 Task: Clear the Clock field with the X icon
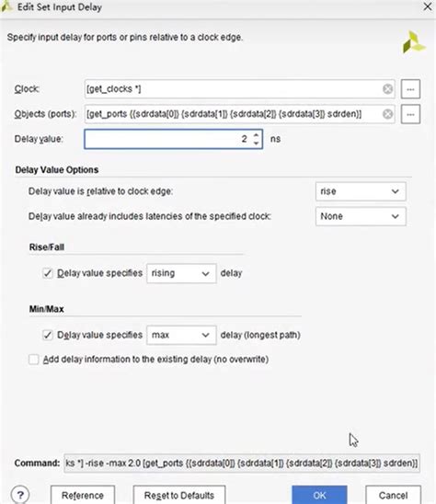click(388, 89)
